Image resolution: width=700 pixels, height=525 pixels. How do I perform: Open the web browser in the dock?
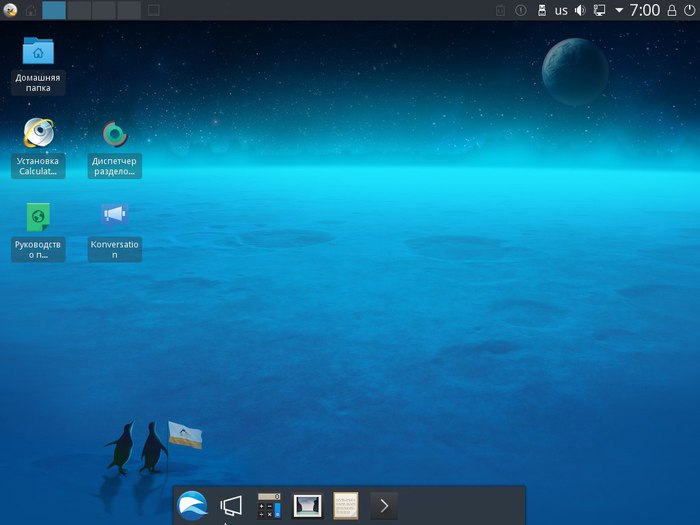click(192, 505)
